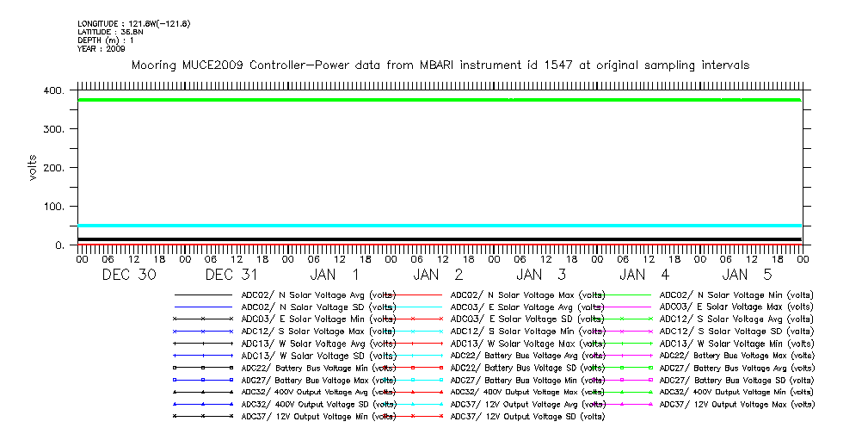Select the DEC 30 date label

tap(129, 275)
